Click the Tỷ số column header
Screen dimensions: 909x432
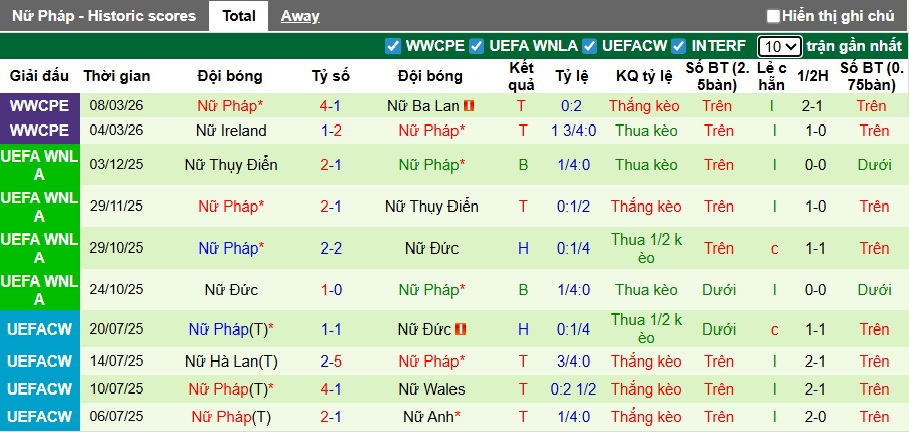coord(331,76)
